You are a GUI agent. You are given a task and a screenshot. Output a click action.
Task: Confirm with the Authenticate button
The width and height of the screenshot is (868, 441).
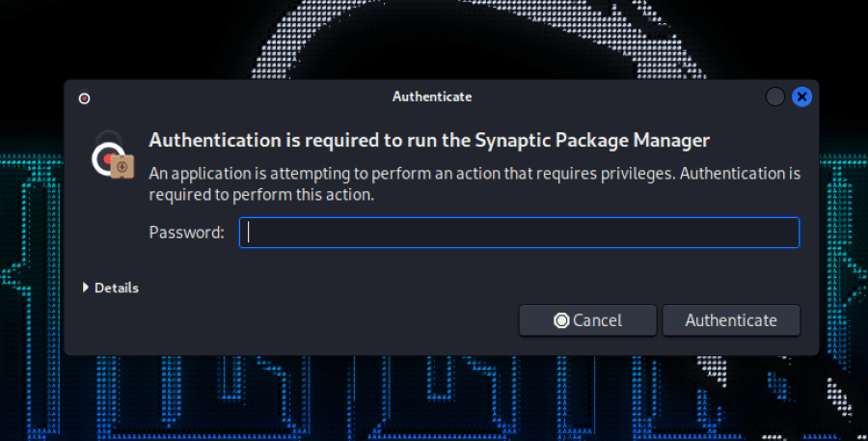click(x=731, y=320)
